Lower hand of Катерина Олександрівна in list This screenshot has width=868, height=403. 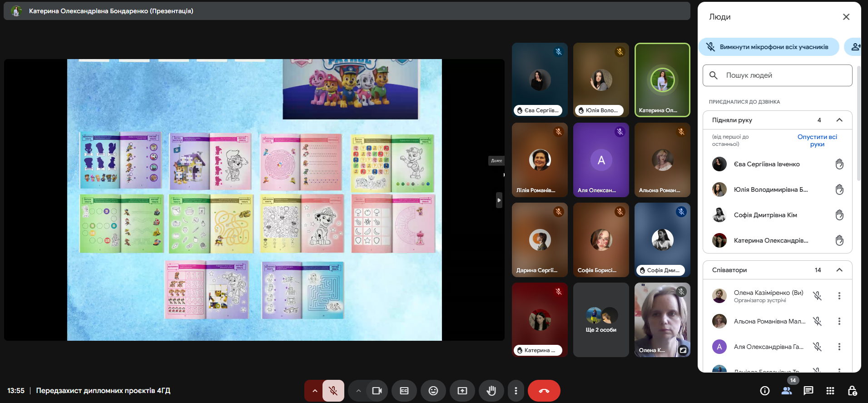[x=839, y=240]
